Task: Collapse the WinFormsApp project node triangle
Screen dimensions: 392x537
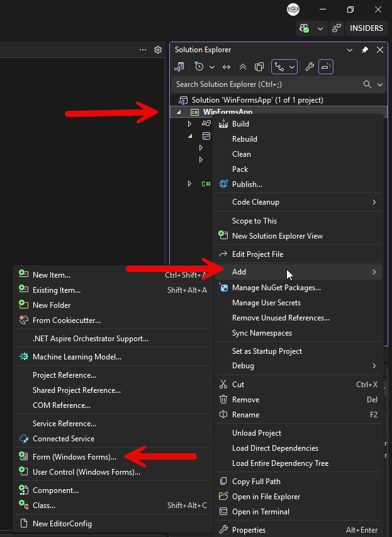Action: (x=179, y=112)
